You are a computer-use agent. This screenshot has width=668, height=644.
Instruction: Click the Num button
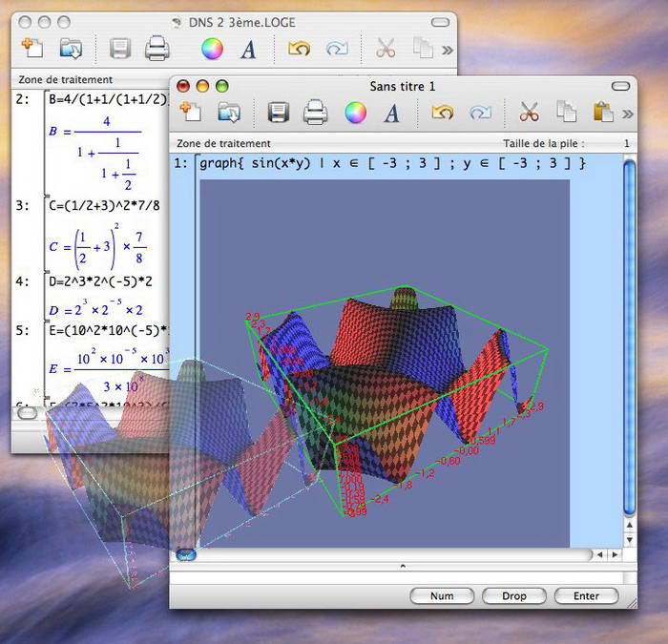442,596
